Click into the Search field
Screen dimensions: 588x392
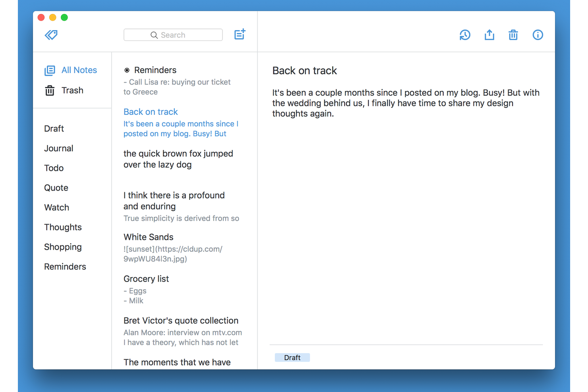coord(179,35)
